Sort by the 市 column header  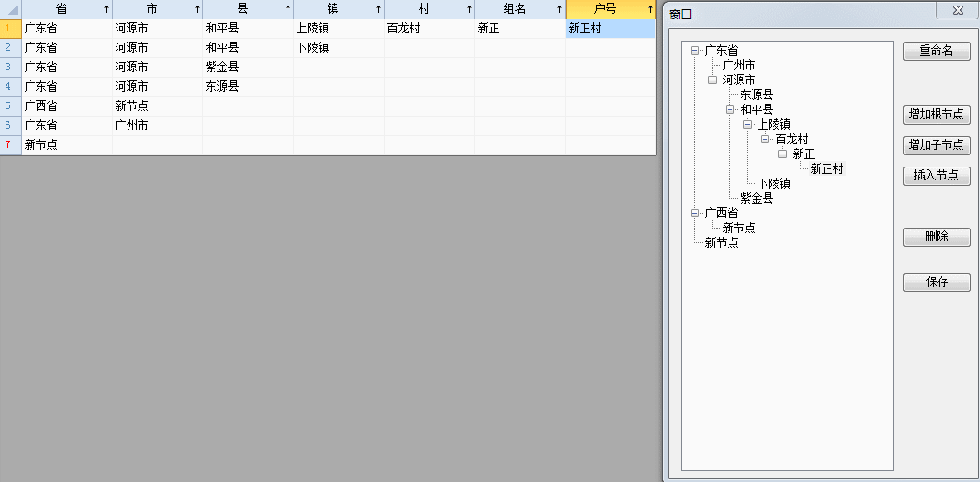[157, 9]
